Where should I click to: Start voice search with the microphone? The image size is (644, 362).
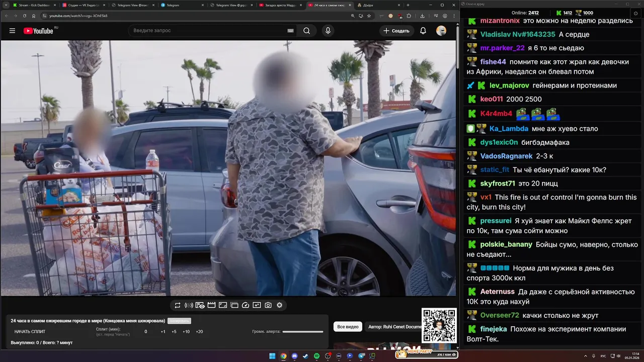328,31
